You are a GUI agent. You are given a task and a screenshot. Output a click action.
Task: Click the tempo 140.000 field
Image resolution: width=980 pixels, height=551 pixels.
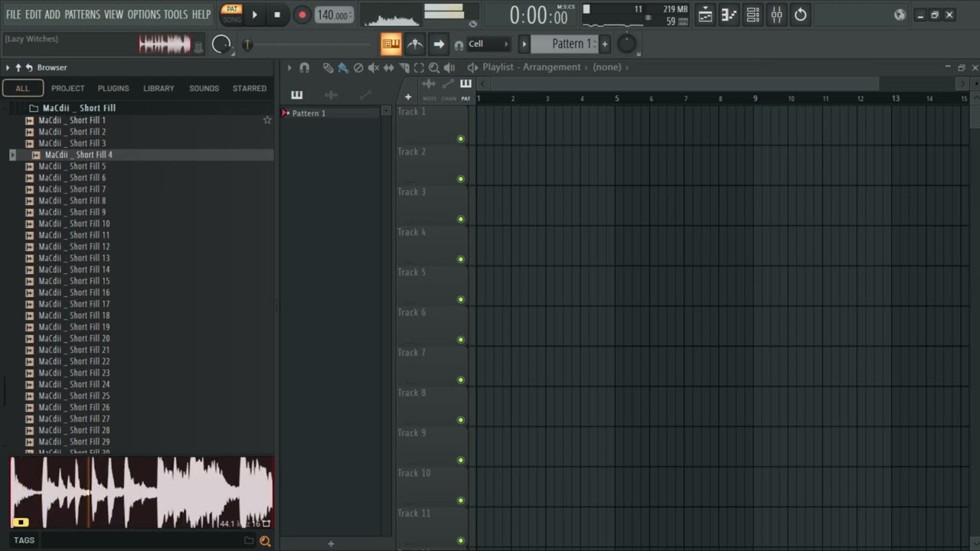tap(335, 15)
